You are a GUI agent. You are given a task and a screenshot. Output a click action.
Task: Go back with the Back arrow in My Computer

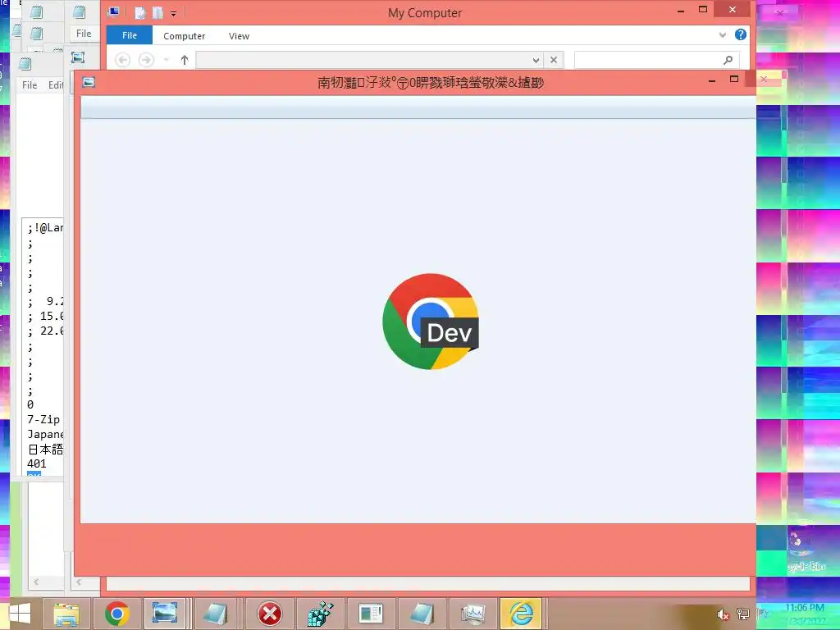click(x=123, y=59)
